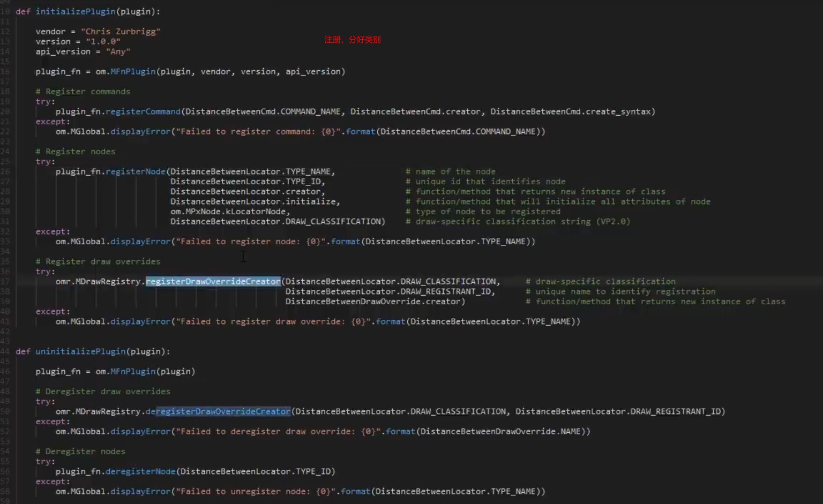This screenshot has height=504, width=823.
Task: Click DistanceBetweenCmd.creator argument
Action: coord(416,111)
